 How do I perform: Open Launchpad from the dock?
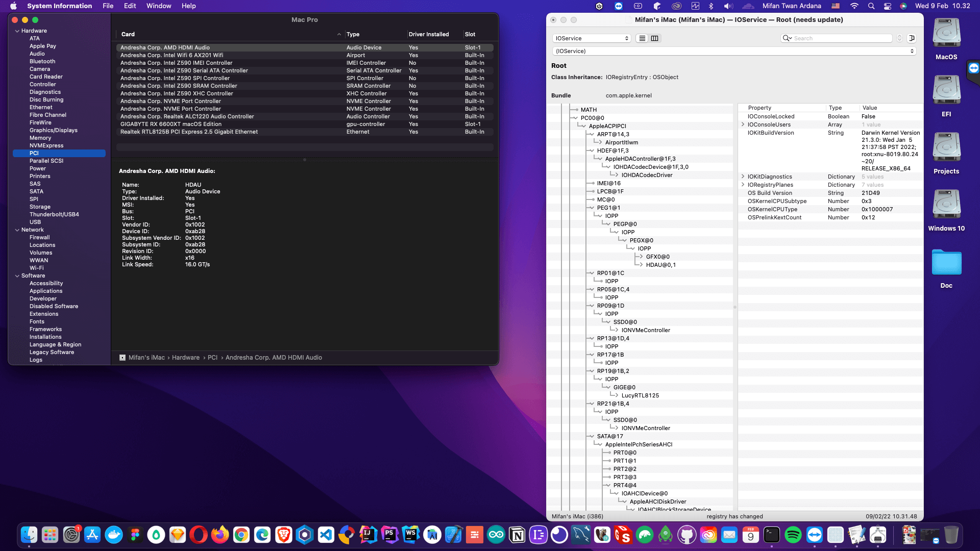tap(50, 535)
